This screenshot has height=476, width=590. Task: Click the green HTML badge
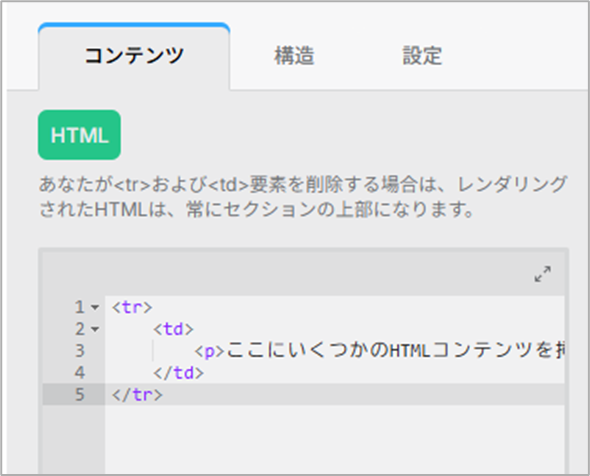(79, 135)
